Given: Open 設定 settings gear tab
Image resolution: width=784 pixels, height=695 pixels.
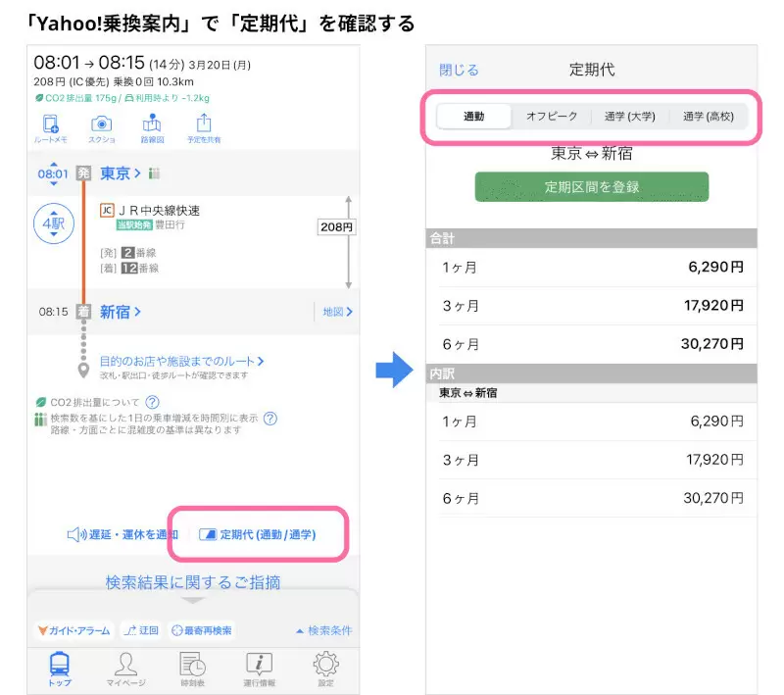Looking at the screenshot, I should [326, 669].
